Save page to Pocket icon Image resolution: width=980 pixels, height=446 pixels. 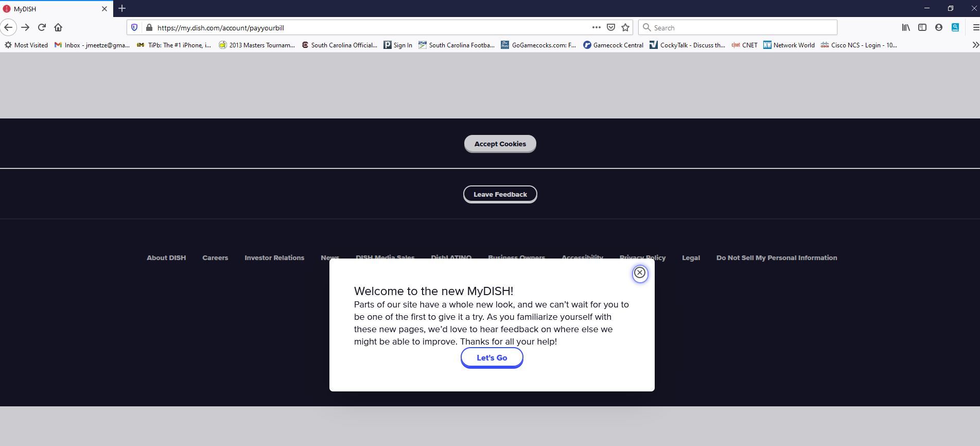(611, 27)
